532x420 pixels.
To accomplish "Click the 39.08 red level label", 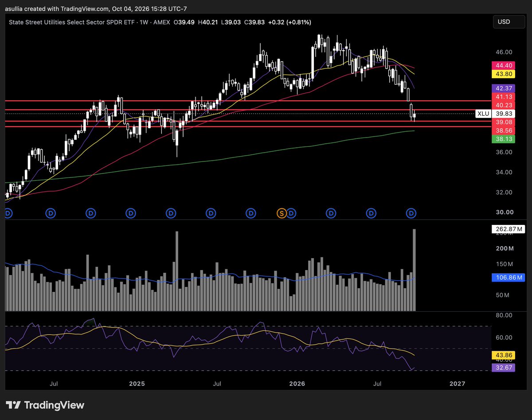I will (503, 122).
